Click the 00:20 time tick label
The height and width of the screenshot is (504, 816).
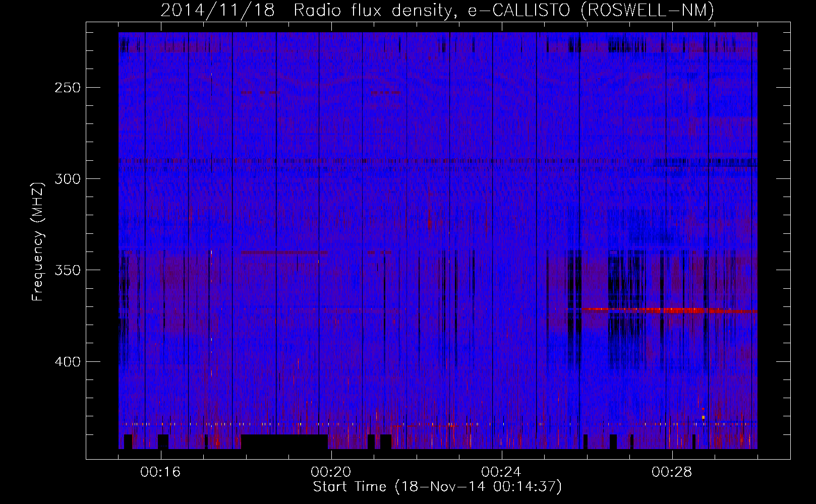coord(331,472)
